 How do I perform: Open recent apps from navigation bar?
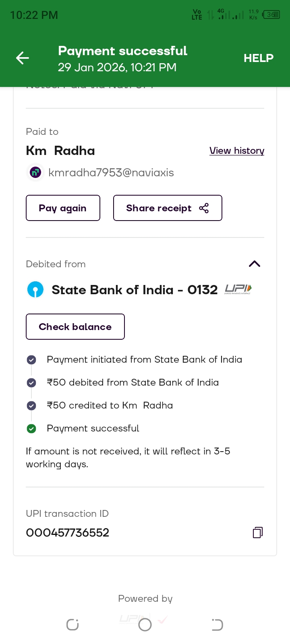click(x=72, y=625)
